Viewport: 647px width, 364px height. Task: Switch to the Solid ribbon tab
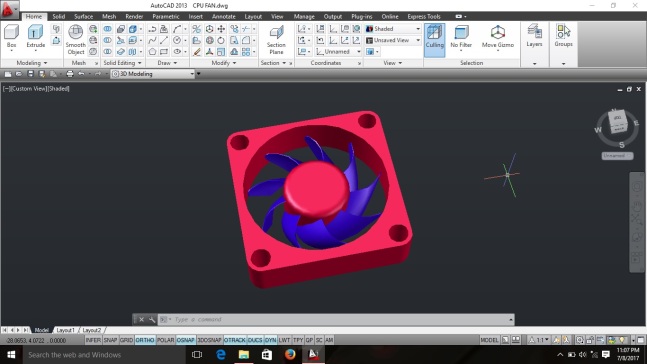coord(59,17)
